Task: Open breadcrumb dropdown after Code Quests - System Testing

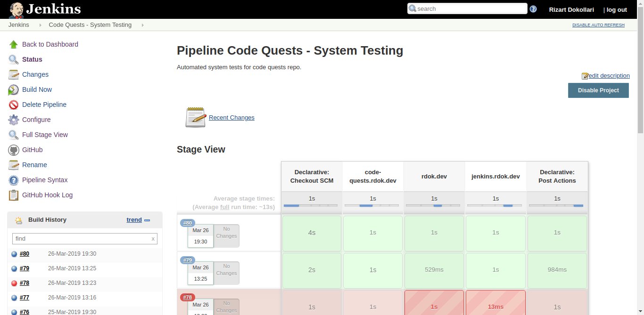Action: point(143,25)
